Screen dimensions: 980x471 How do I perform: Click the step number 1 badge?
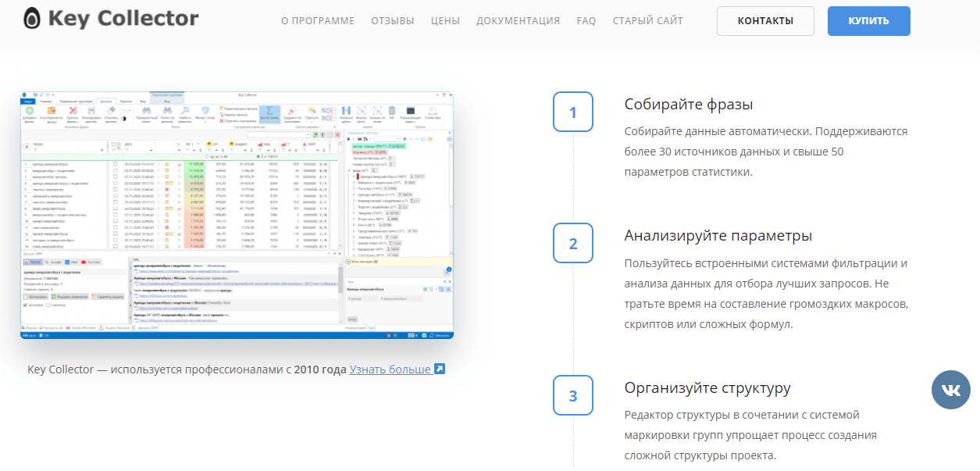(573, 112)
